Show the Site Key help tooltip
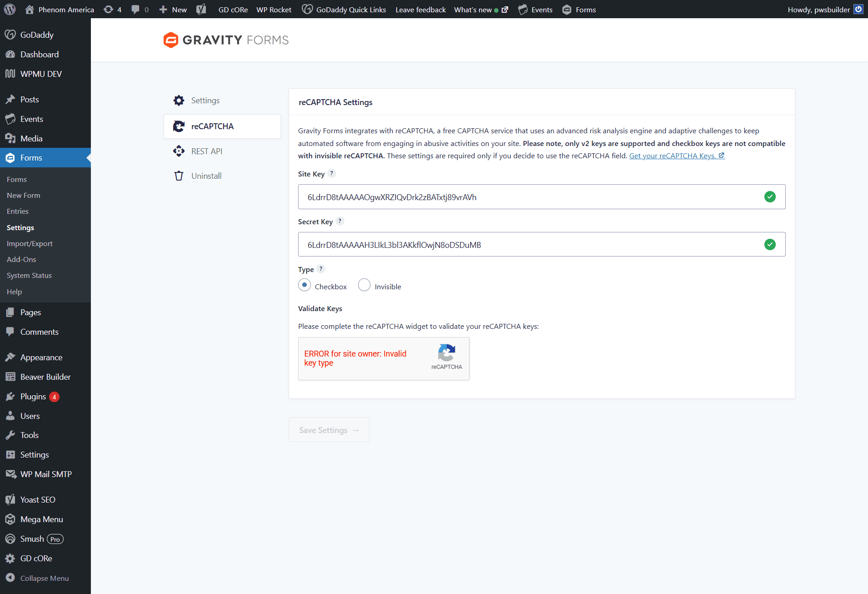 click(332, 173)
